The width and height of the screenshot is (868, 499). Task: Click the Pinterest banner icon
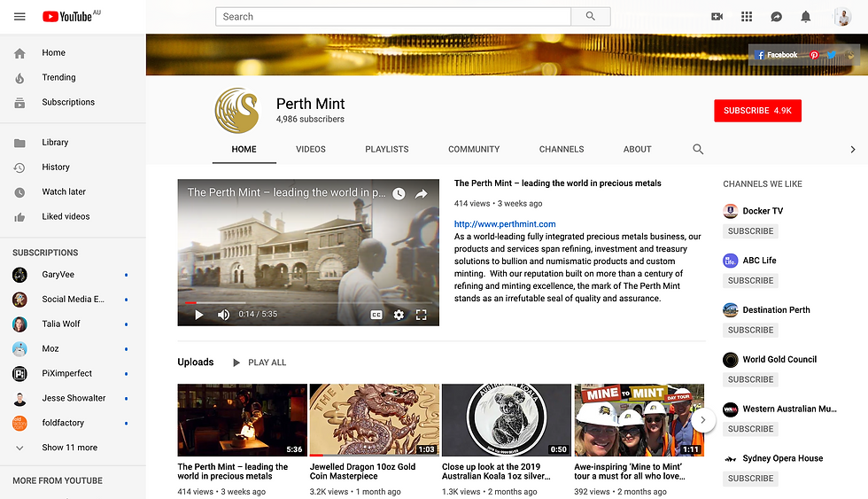[x=814, y=55]
